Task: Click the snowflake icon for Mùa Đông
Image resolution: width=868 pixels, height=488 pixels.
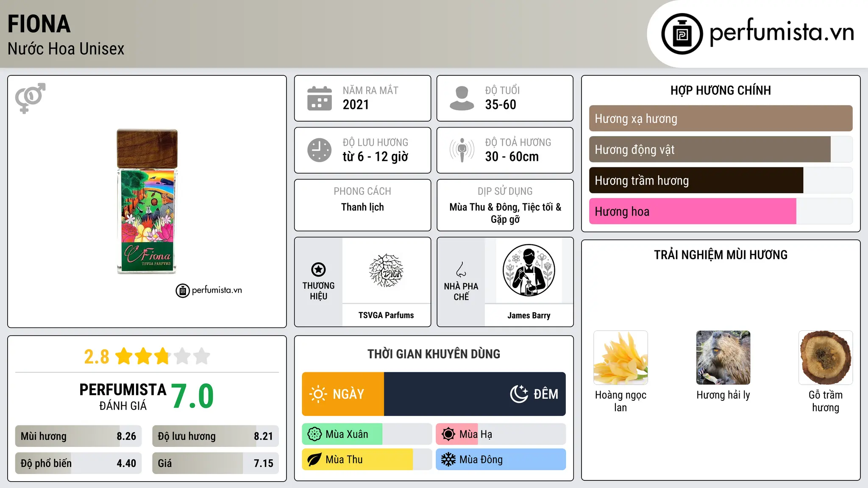Action: coord(448,460)
